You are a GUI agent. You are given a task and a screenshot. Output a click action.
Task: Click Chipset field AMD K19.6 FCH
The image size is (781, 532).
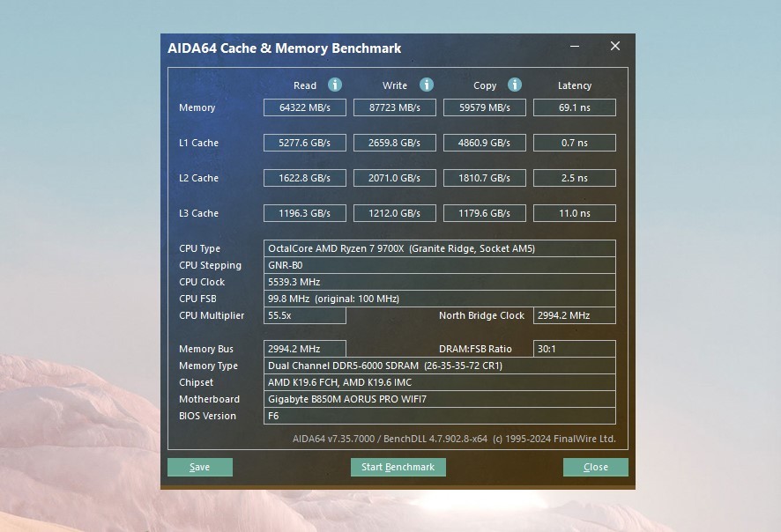tap(439, 382)
